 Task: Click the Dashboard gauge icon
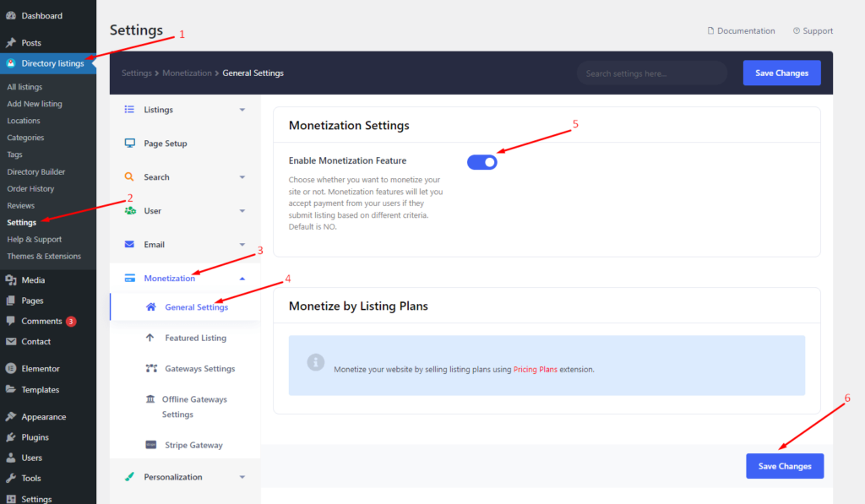[10, 15]
